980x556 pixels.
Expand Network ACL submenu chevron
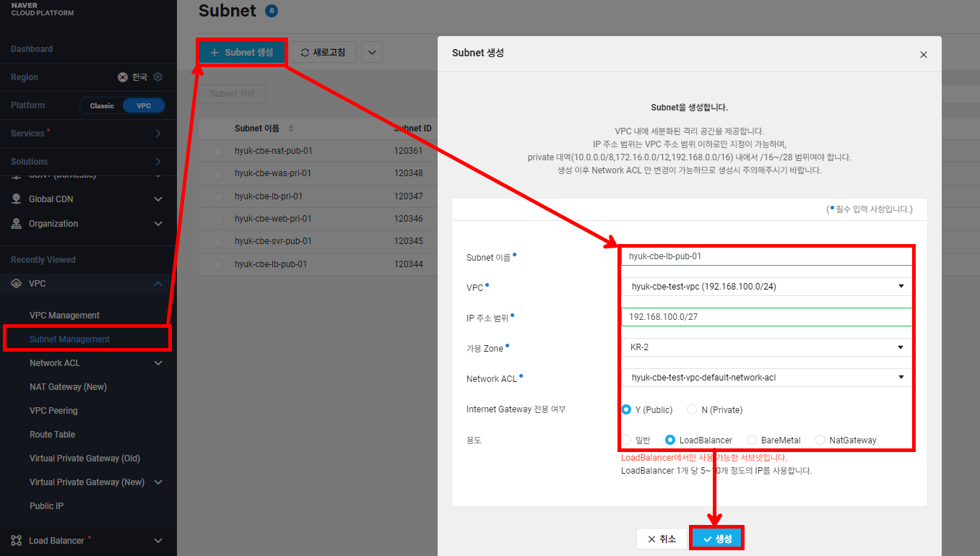[158, 363]
